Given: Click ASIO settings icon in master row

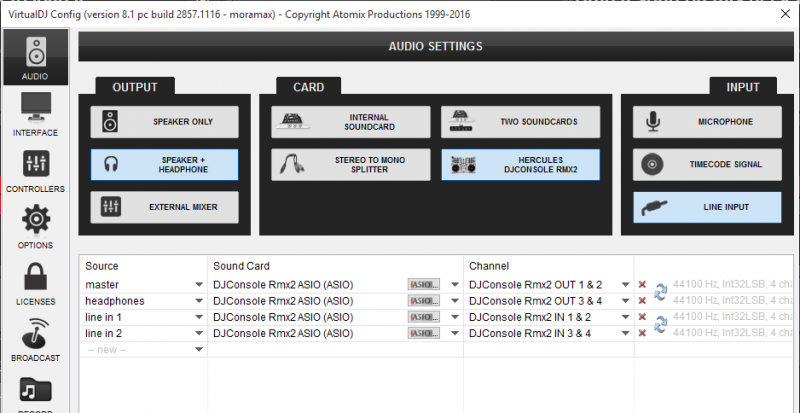Looking at the screenshot, I should pyautogui.click(x=423, y=285).
